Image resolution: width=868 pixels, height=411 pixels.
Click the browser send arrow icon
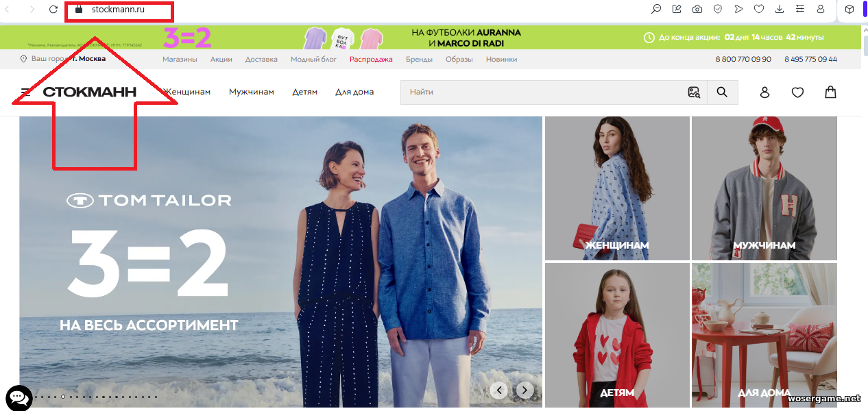738,10
